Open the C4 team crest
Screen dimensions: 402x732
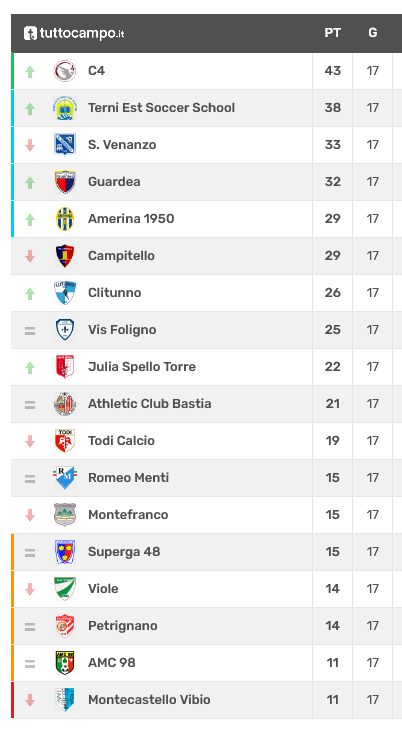coord(65,71)
